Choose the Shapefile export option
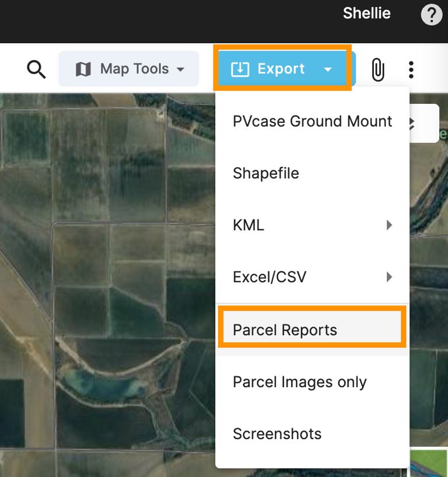Viewport: 448px width, 477px height. pyautogui.click(x=265, y=173)
